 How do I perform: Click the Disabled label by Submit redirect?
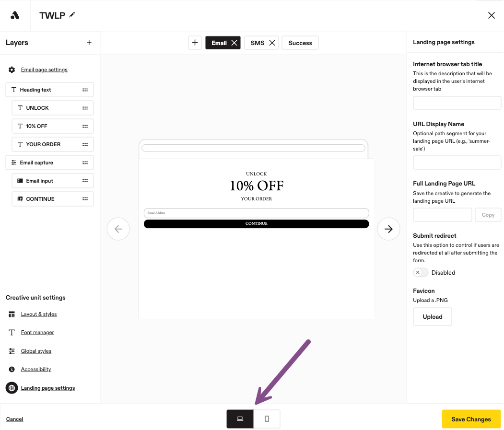pos(443,273)
